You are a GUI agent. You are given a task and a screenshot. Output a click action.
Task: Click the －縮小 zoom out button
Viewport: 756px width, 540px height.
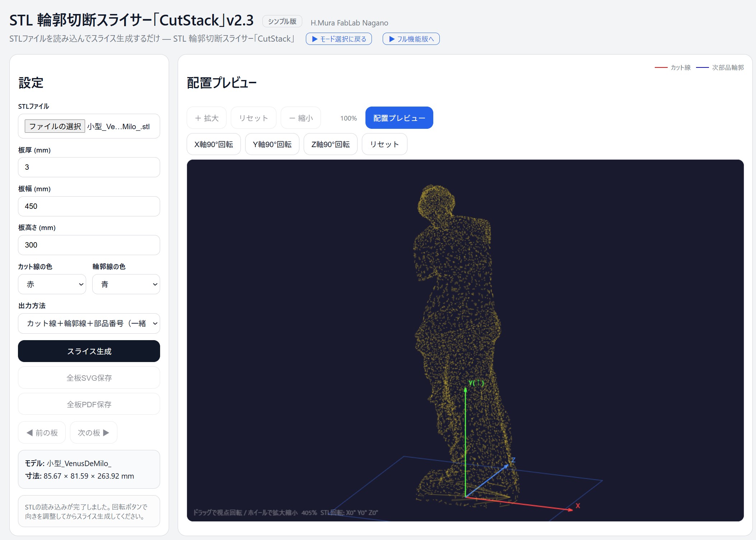tap(301, 118)
